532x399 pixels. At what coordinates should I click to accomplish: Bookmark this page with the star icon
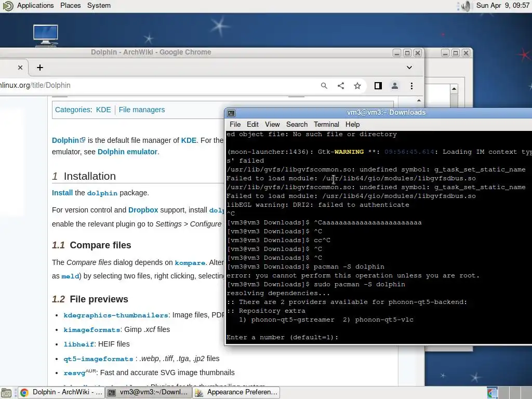(357, 86)
